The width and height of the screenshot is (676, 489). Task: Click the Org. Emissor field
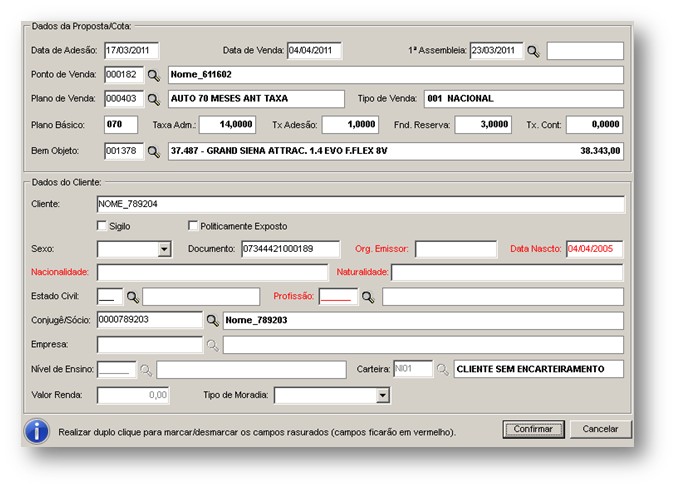456,249
